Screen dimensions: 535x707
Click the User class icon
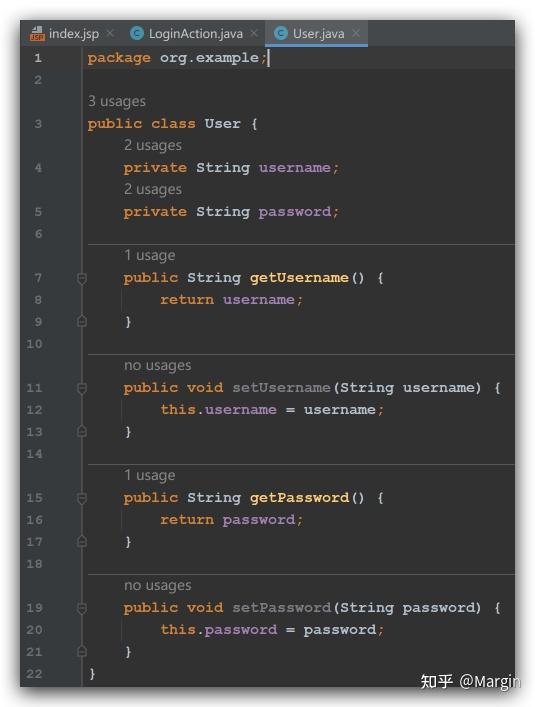click(x=281, y=33)
